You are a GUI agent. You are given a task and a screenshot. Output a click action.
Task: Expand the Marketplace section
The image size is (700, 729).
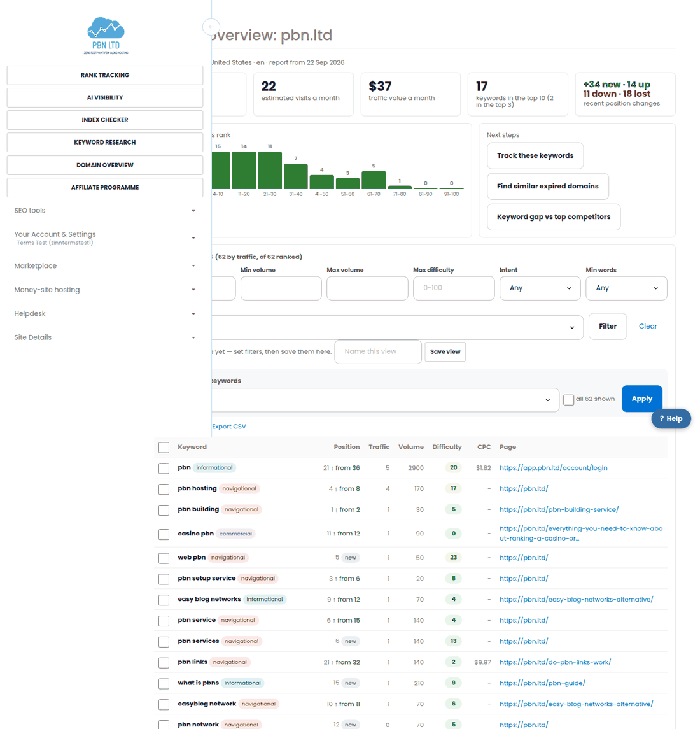click(x=105, y=266)
